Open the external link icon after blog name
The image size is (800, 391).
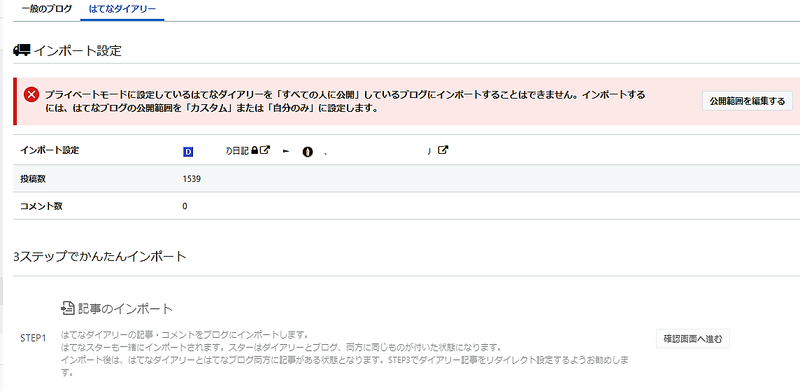coord(443,150)
